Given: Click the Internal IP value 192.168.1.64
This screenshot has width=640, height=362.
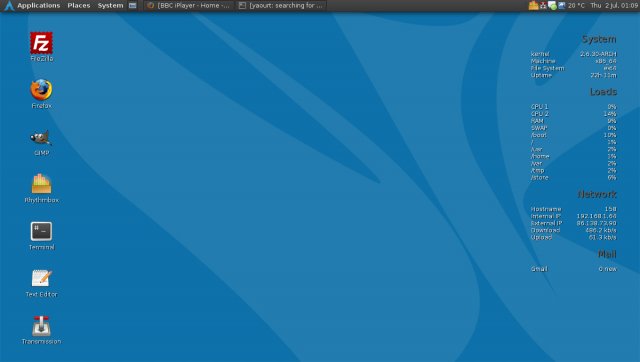Looking at the screenshot, I should point(596,216).
